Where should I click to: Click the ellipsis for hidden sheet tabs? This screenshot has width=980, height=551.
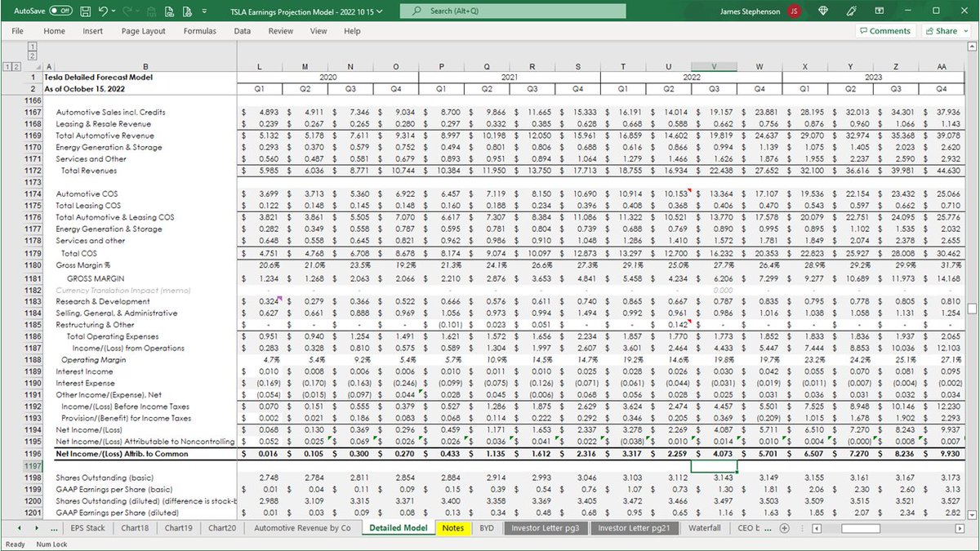tap(54, 528)
